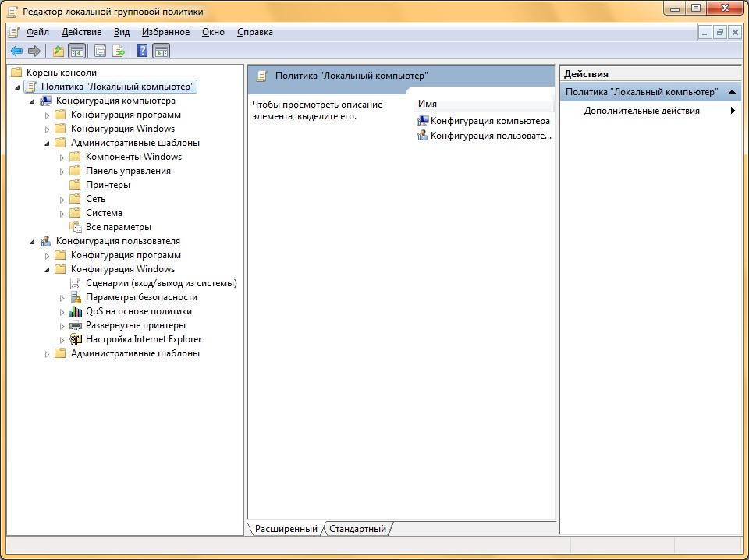The width and height of the screenshot is (749, 560).
Task: Open Help via the question mark icon
Action: point(142,51)
